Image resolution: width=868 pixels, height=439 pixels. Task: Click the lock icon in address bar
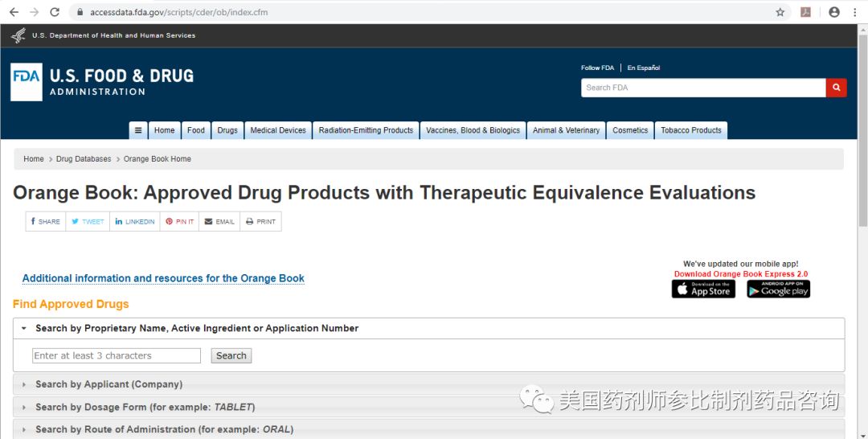(x=80, y=12)
